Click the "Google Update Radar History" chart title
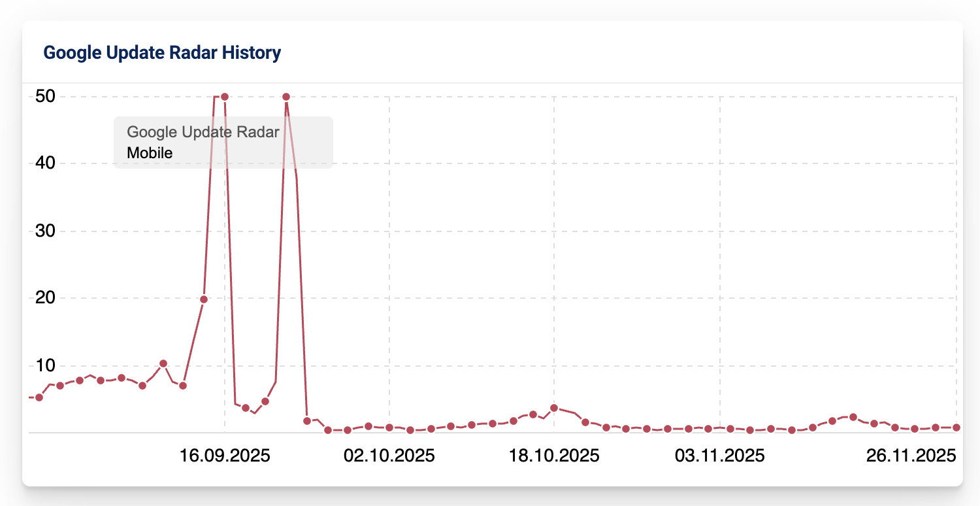 [x=162, y=53]
